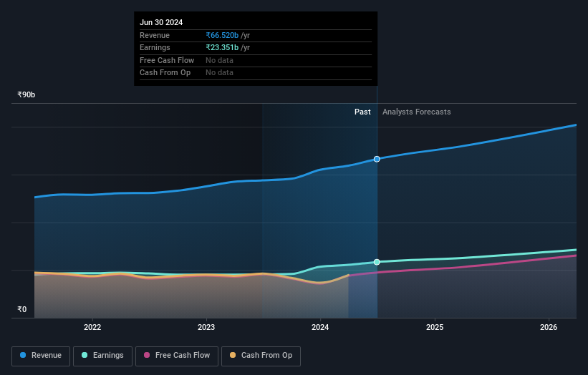Click the ₹0 y-axis label
588x375 pixels.
22,309
